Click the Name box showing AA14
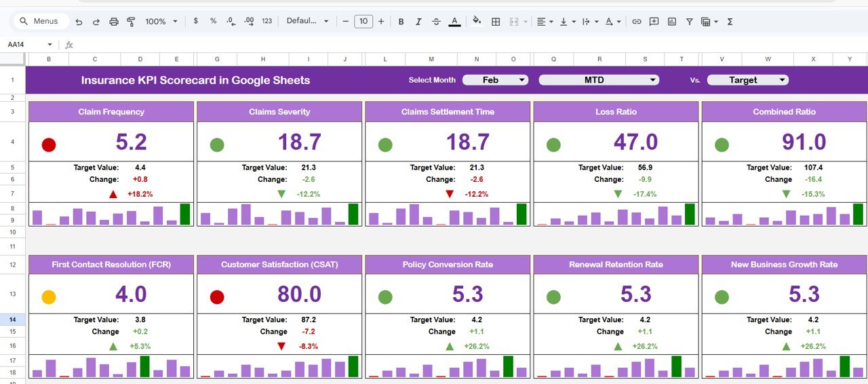 (x=27, y=45)
